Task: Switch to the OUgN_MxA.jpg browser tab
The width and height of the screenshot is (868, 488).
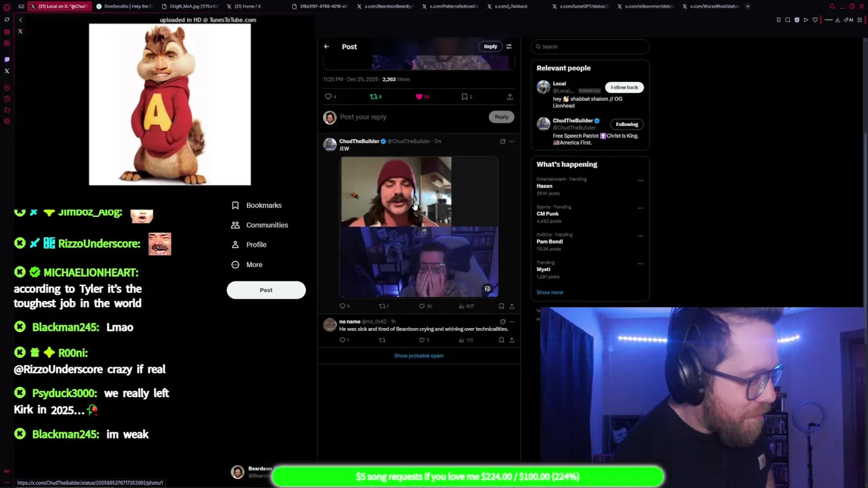Action: tap(191, 6)
